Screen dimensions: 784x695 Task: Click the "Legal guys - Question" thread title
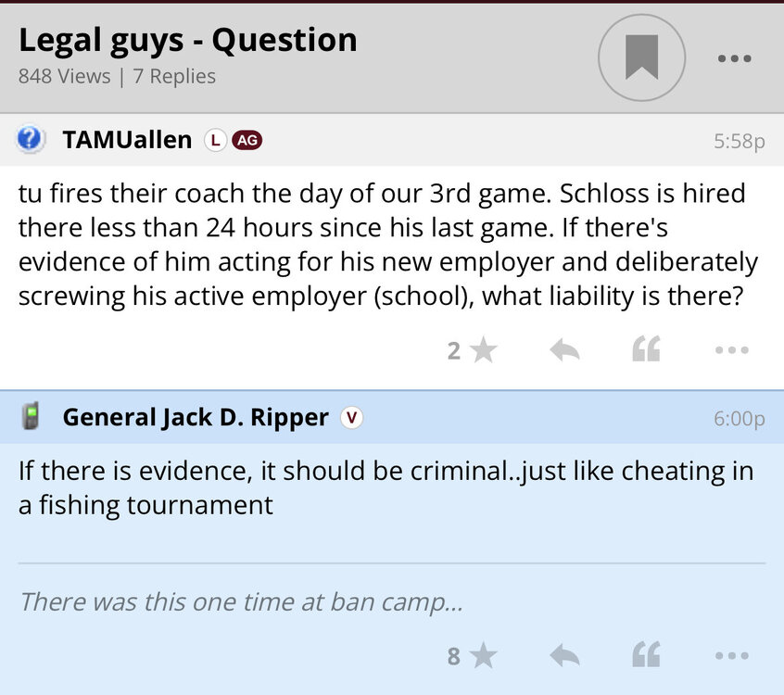coord(187,40)
